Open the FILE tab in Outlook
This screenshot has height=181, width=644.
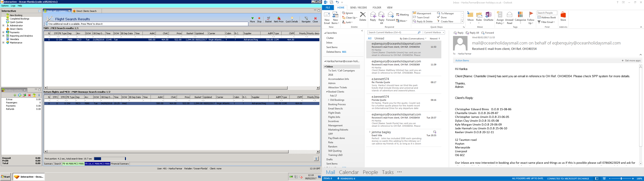(x=328, y=8)
